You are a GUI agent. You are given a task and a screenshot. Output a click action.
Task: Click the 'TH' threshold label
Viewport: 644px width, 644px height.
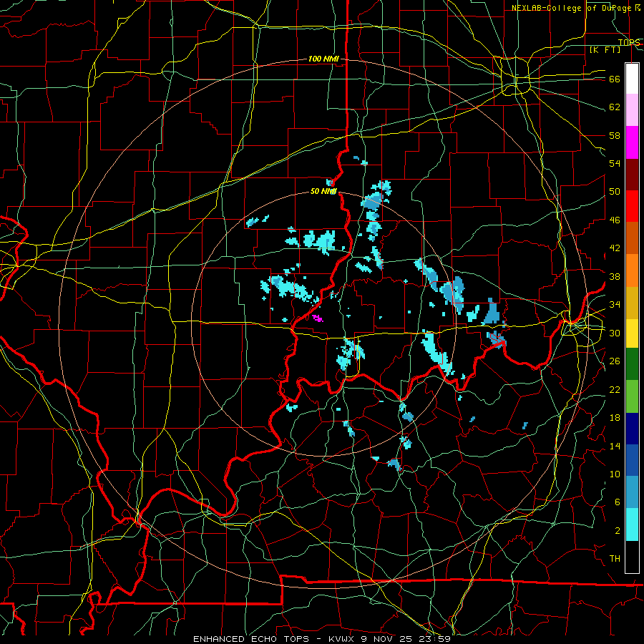(x=615, y=559)
